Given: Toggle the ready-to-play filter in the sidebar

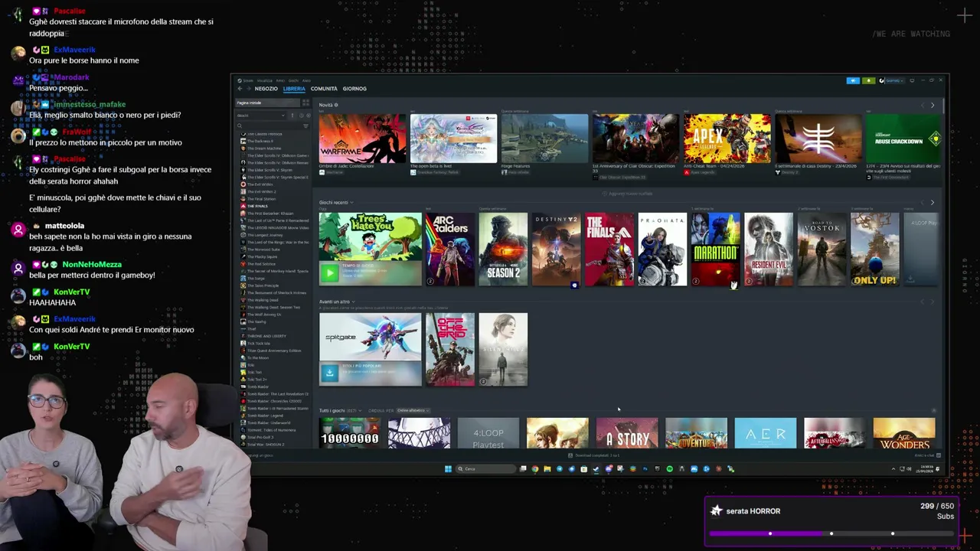Looking at the screenshot, I should (309, 116).
